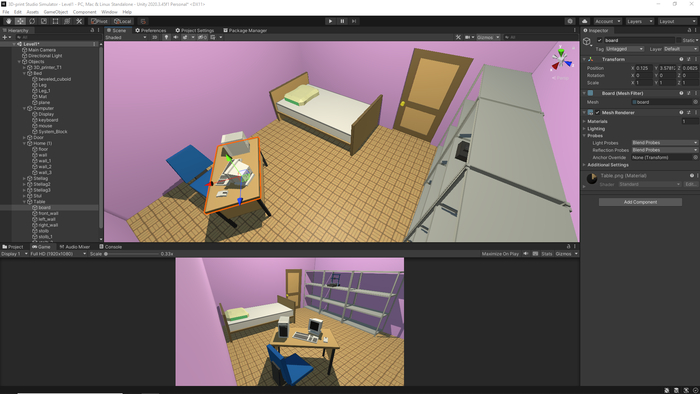The height and width of the screenshot is (394, 700).
Task: Switch to the Project Settings tab
Action: point(195,30)
